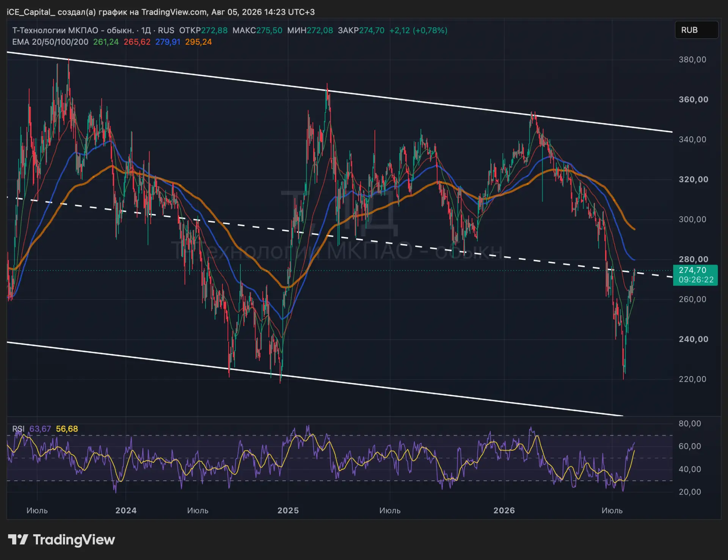Click the 60,00 RSI axis label
Screen dimensions: 728x560
690,446
